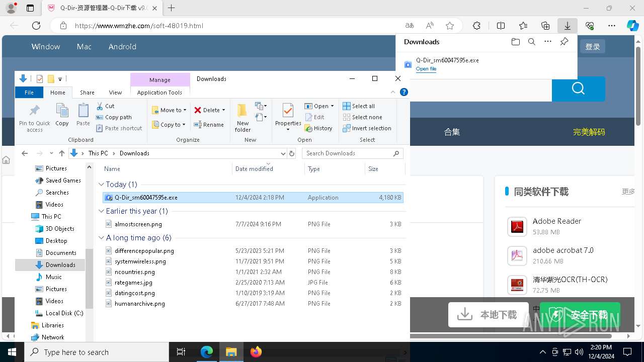Click the Paste ribbon icon

click(x=83, y=115)
